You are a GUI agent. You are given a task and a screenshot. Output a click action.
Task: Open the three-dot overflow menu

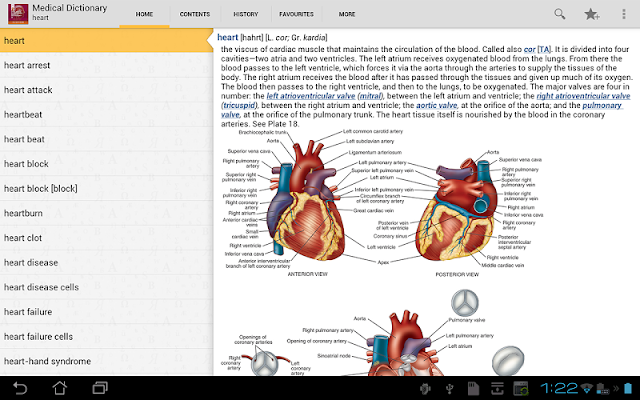[624, 14]
